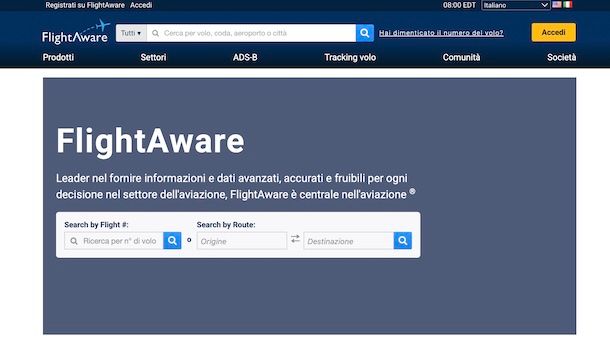Open the Tutti search filter dropdown
This screenshot has height=362, width=610.
pyautogui.click(x=131, y=33)
